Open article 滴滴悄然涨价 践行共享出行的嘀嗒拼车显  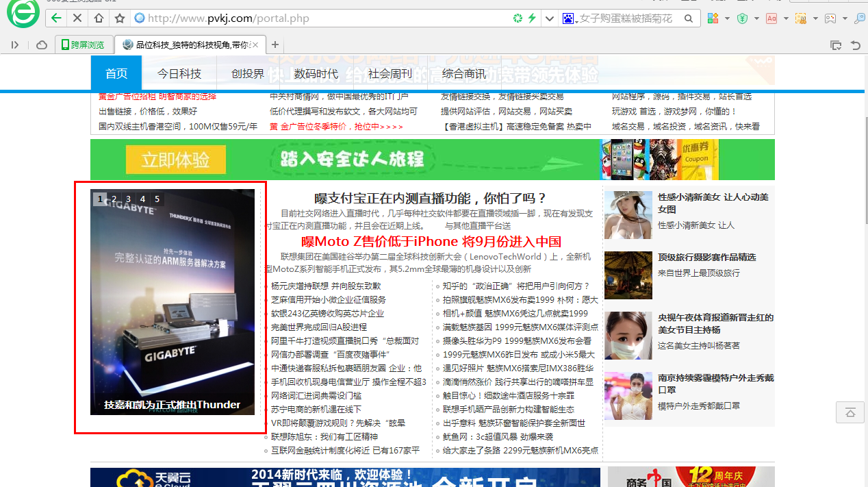point(518,382)
